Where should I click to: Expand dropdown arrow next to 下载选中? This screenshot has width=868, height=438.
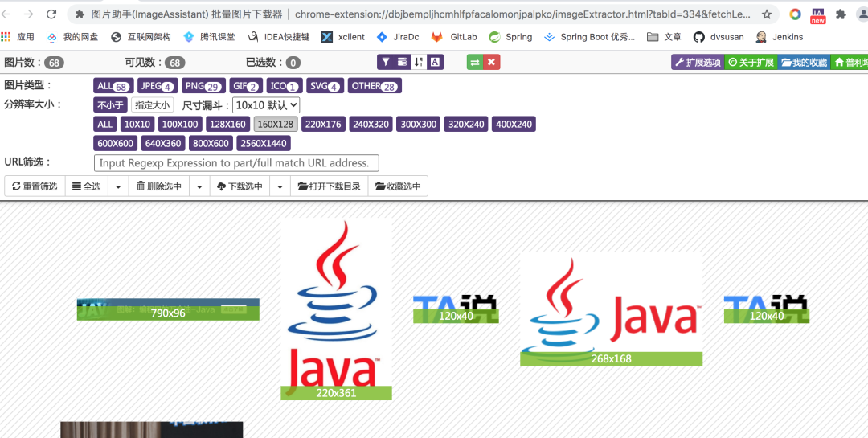(280, 186)
